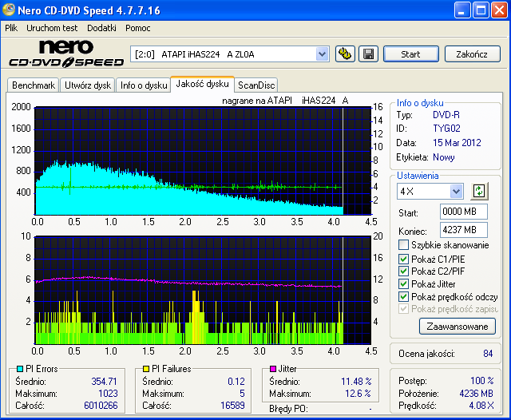Open the Plik menu

11,28
